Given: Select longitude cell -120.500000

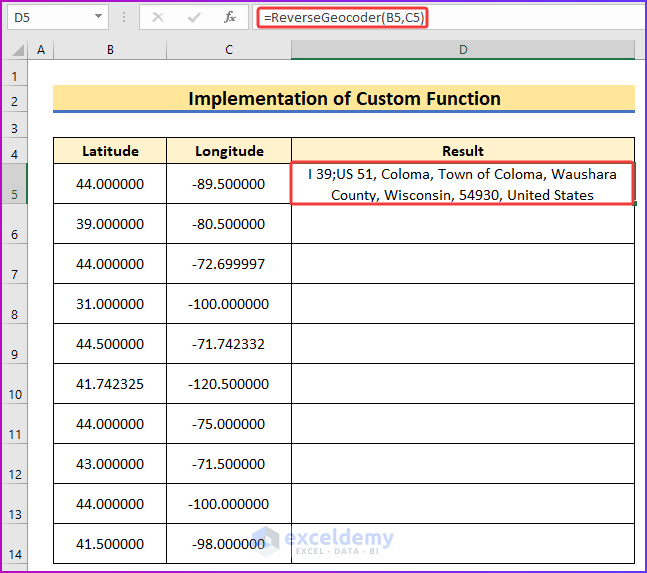Looking at the screenshot, I should tap(229, 384).
